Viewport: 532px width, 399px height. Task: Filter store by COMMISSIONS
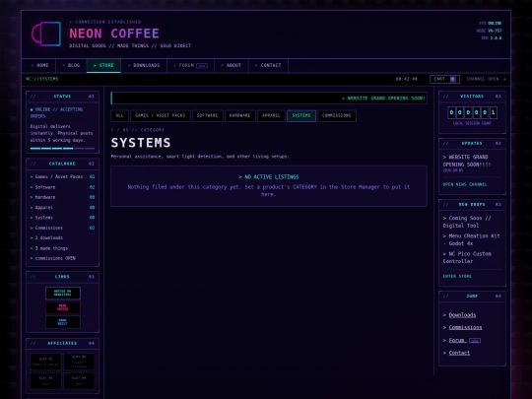coord(337,115)
